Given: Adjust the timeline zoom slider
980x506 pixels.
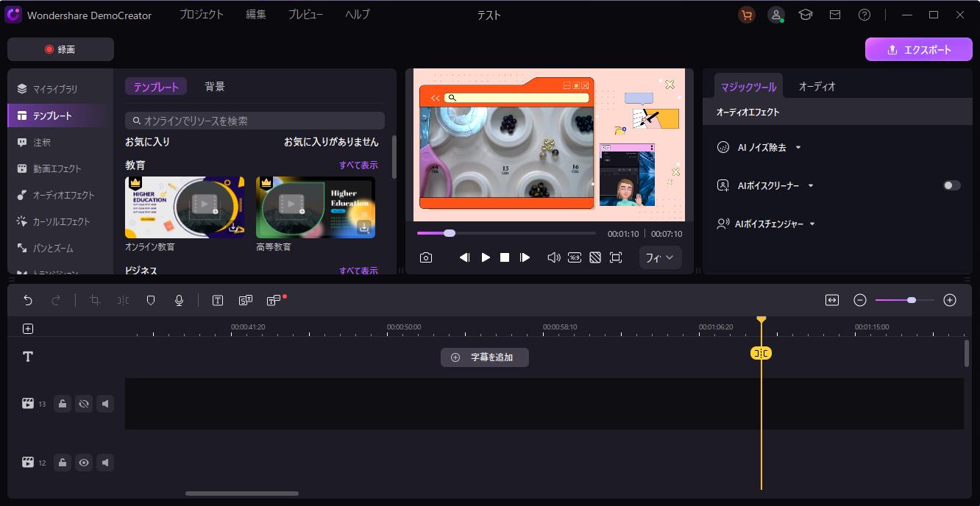Looking at the screenshot, I should point(912,300).
